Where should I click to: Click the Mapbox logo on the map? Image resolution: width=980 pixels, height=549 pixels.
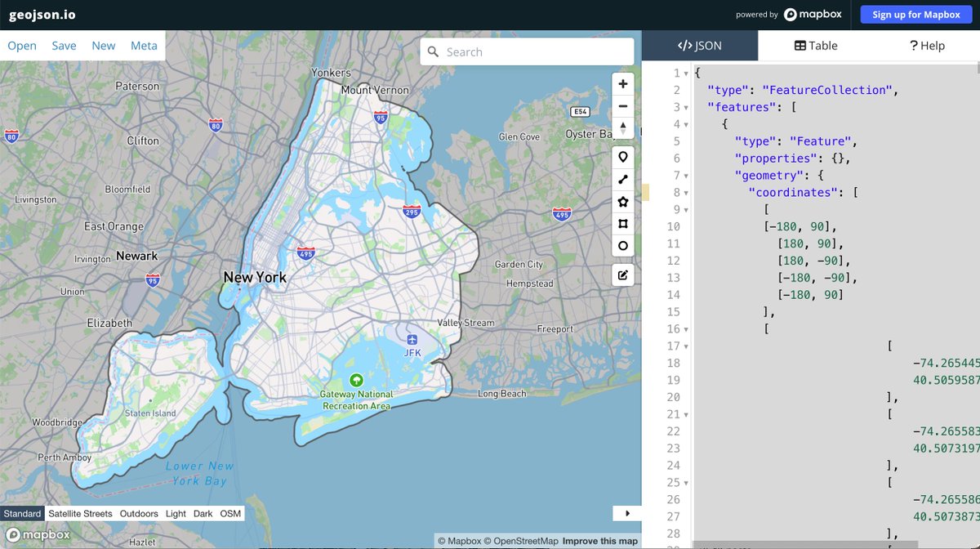point(38,534)
